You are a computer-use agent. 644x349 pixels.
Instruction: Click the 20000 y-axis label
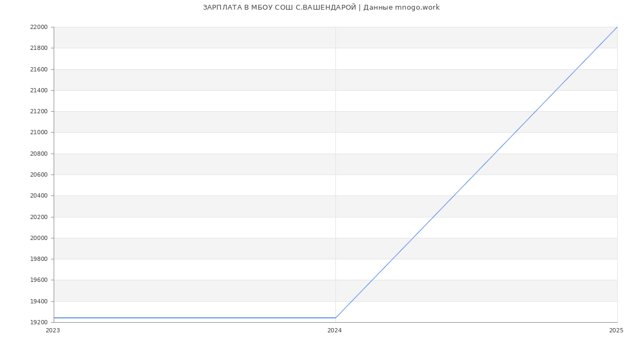(x=39, y=238)
